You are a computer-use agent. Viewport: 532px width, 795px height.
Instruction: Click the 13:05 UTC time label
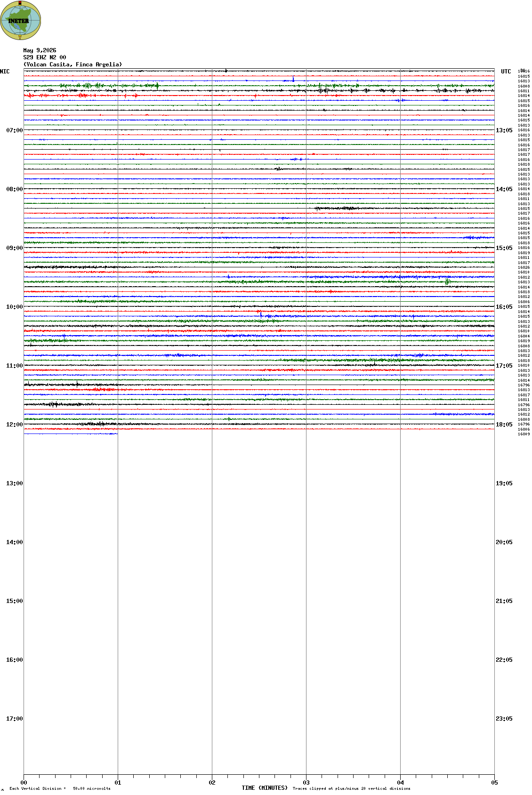[x=504, y=130]
